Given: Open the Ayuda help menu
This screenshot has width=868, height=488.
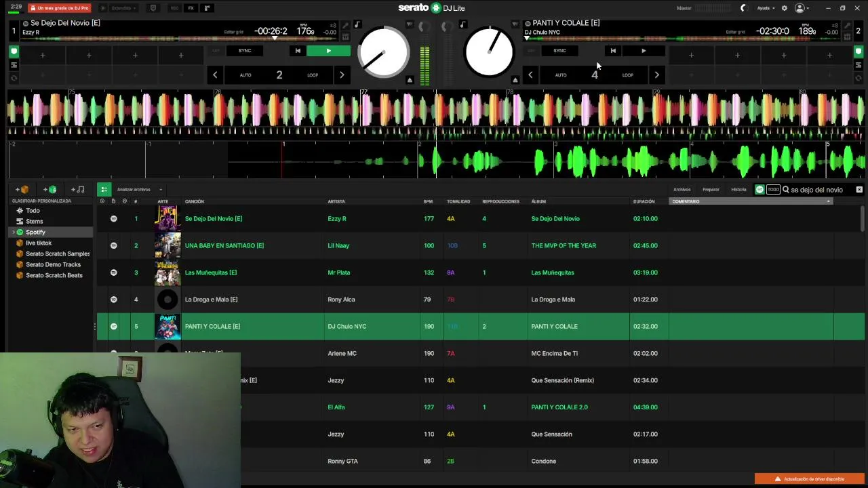Looking at the screenshot, I should [766, 8].
